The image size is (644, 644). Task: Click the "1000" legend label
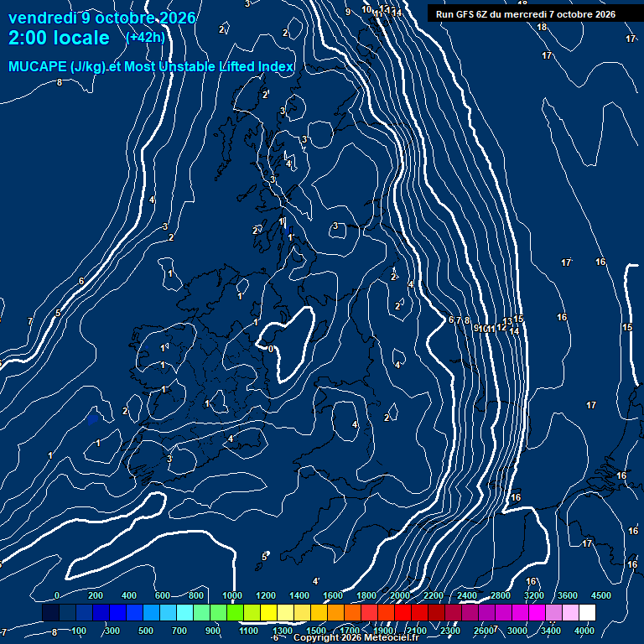(232, 595)
